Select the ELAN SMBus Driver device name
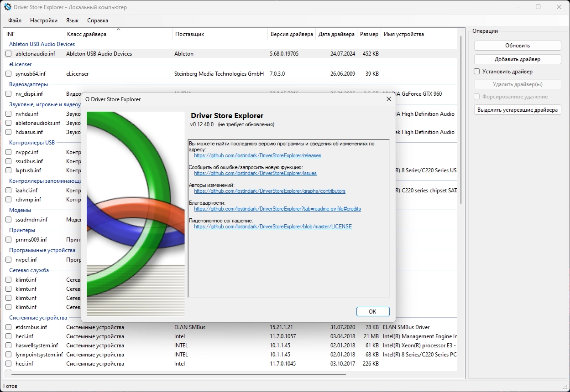The height and width of the screenshot is (392, 570). tap(406, 327)
